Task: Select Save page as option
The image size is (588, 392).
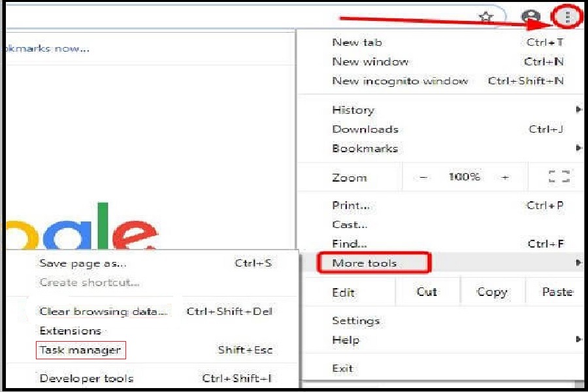Action: point(83,263)
